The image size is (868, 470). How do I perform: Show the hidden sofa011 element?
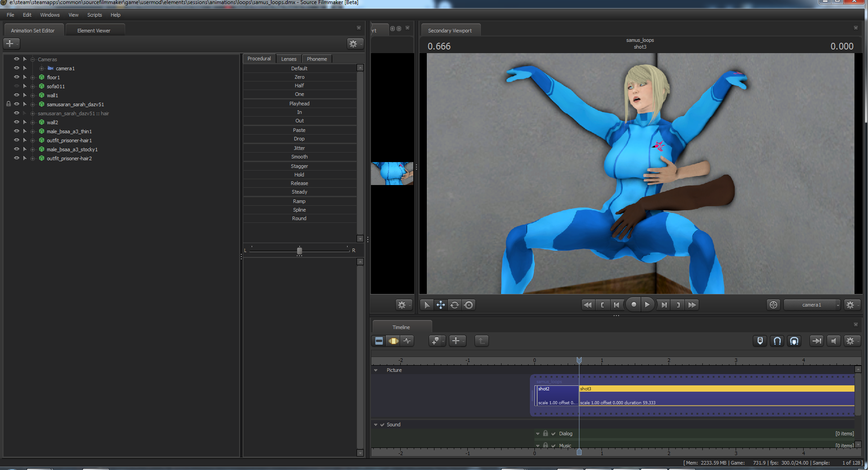17,86
